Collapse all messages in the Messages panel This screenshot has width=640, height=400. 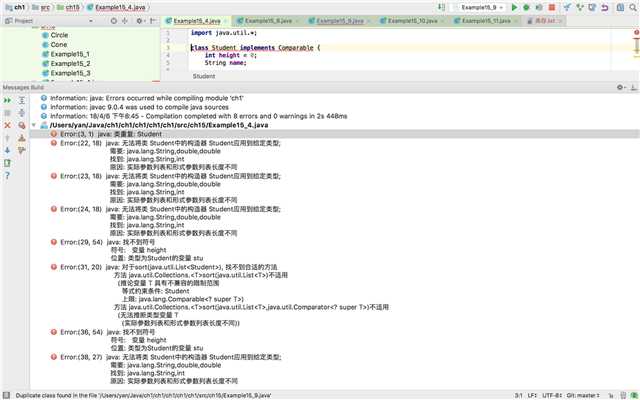click(x=22, y=113)
